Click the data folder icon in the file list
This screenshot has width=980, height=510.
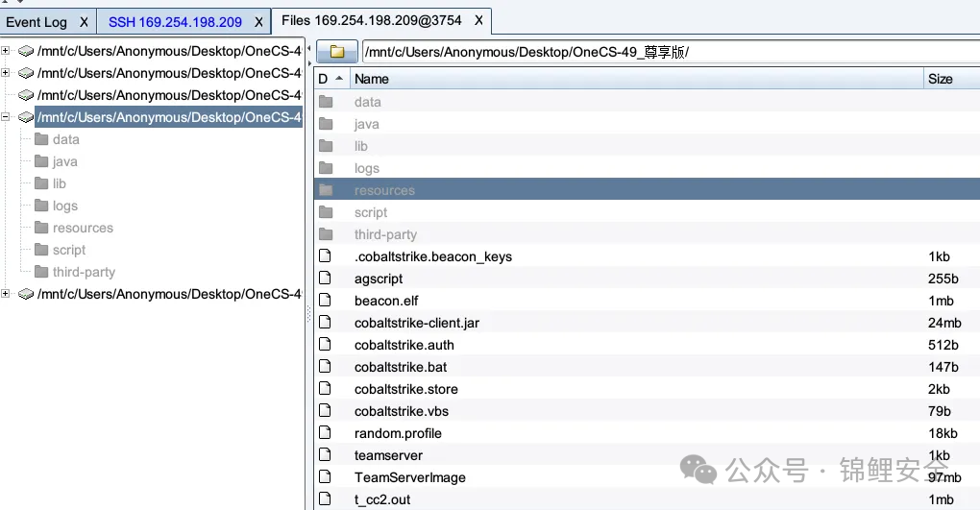click(326, 102)
